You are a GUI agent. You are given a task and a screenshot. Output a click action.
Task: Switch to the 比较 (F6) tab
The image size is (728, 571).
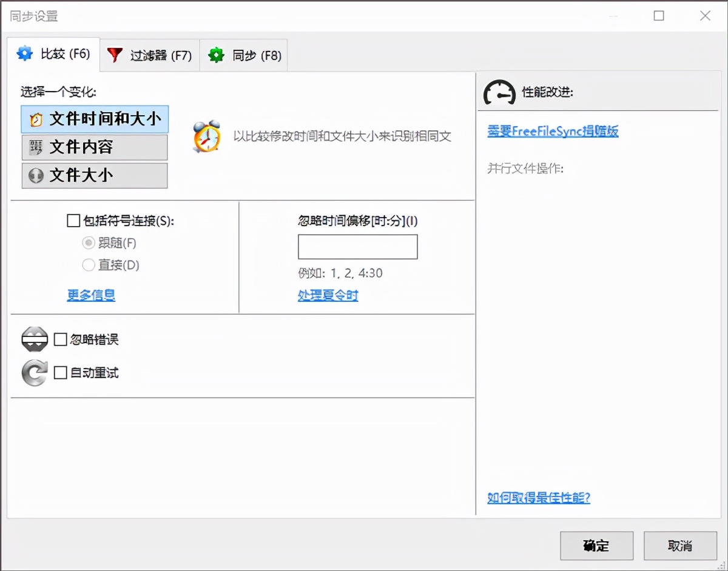pyautogui.click(x=53, y=54)
